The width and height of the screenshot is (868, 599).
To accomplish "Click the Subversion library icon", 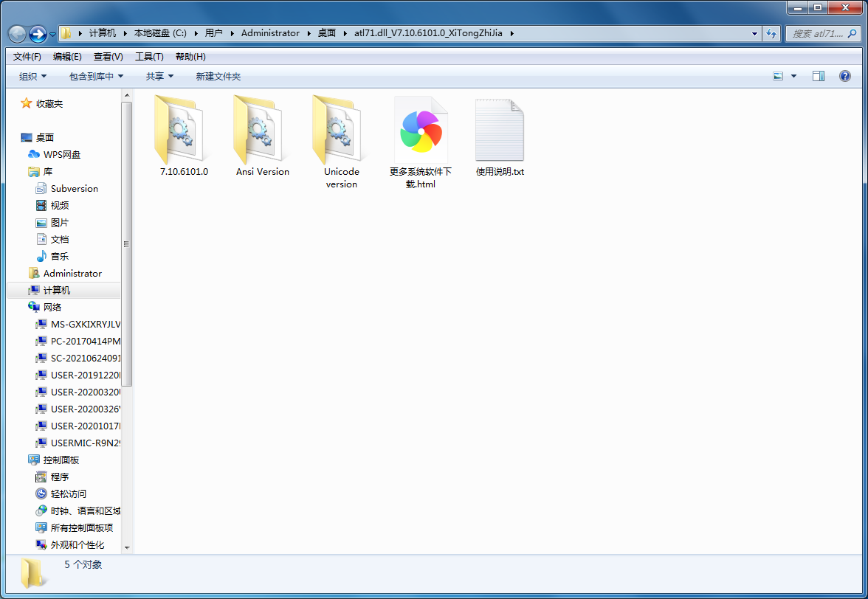I will 41,189.
